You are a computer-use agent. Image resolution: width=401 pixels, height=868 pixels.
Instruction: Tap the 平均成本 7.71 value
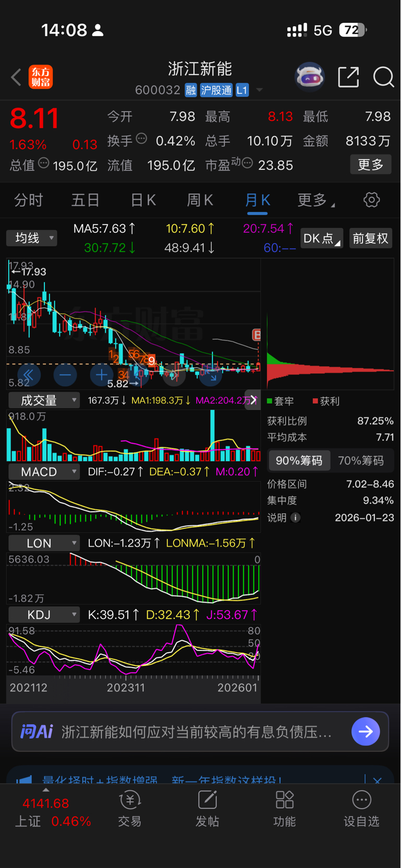tap(385, 437)
